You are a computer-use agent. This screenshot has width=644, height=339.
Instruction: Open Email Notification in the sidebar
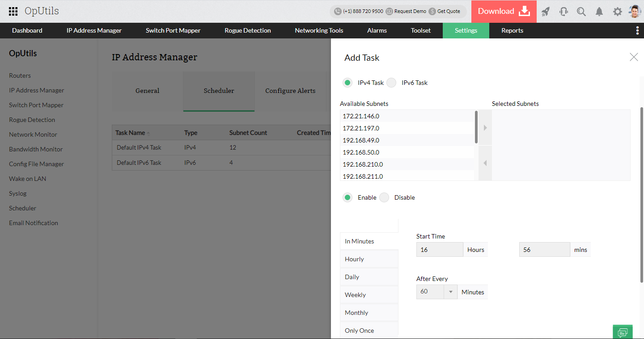(x=34, y=223)
